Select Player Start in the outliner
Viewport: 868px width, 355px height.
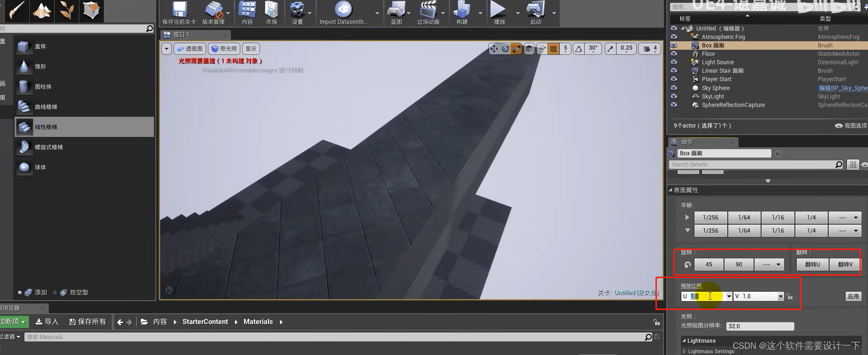click(x=716, y=79)
